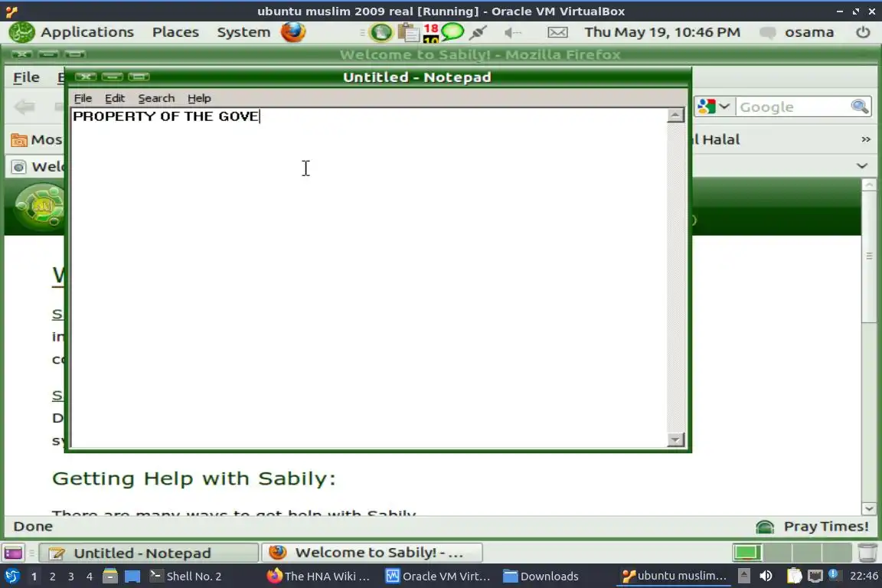
Task: Switch to The HNA Wiki Firefox window
Action: pyautogui.click(x=318, y=577)
